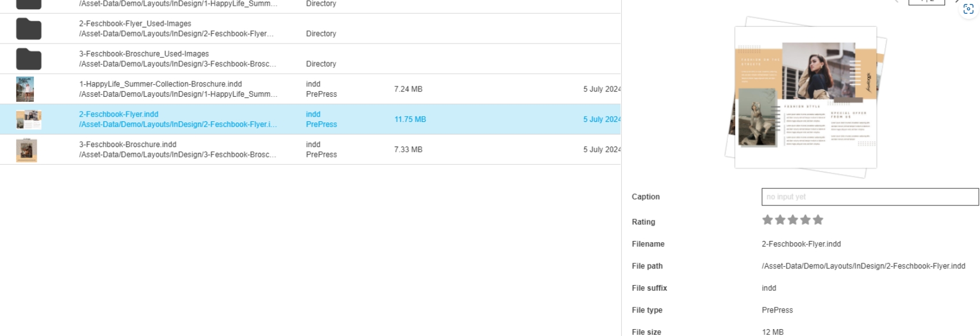Set rating to four stars
This screenshot has height=336, width=980.
point(805,220)
